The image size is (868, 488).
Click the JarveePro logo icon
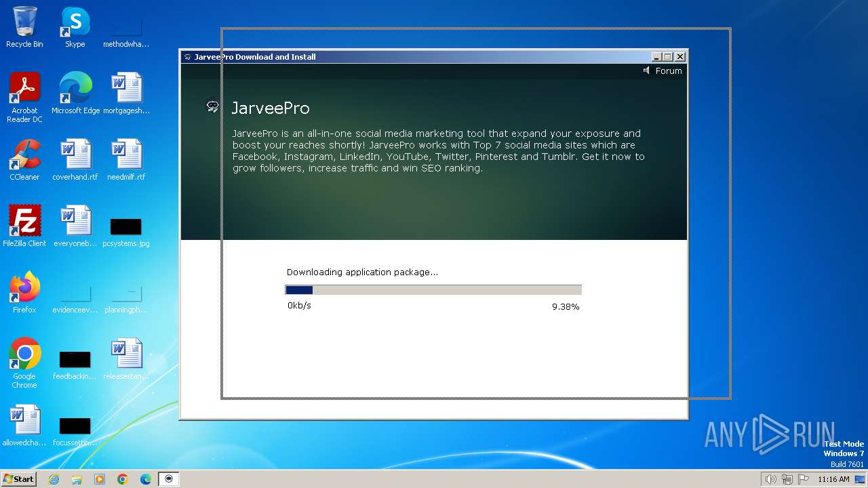click(x=212, y=106)
